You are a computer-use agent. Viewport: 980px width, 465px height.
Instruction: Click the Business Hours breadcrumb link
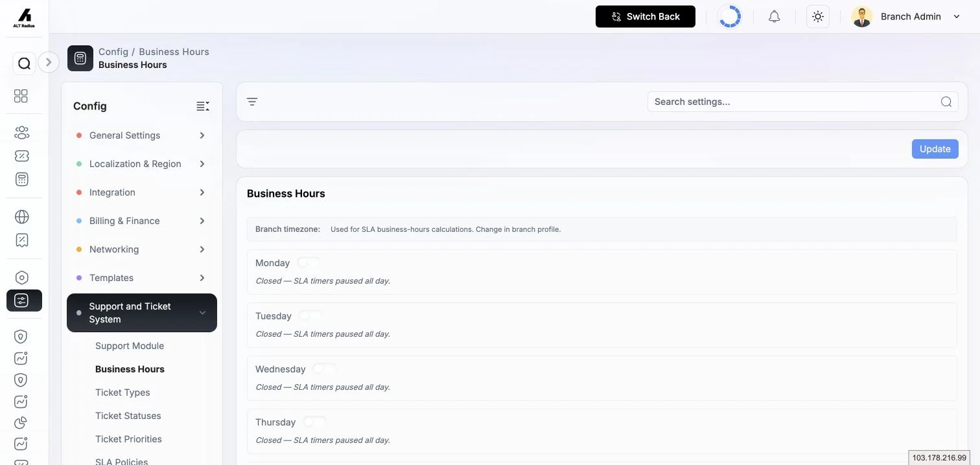pos(174,52)
